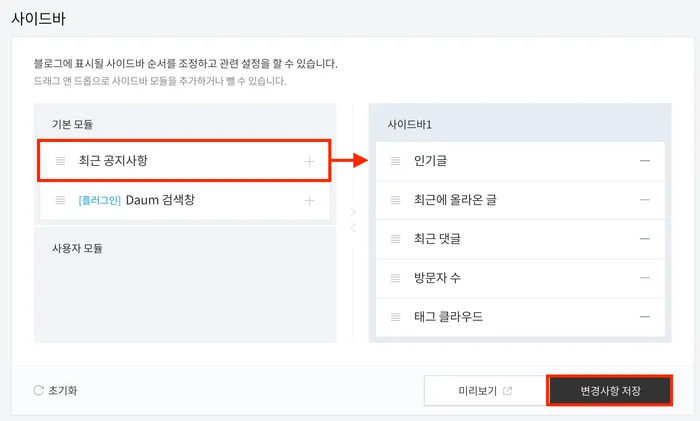Screen dimensions: 700x421
Task: Click drag handle of 최근 공지사항 module
Action: (x=60, y=161)
